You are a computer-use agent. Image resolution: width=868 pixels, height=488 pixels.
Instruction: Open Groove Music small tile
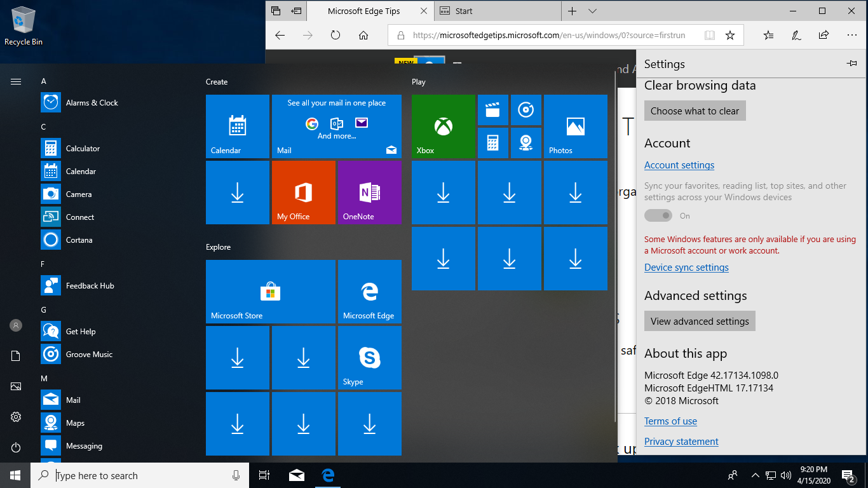pyautogui.click(x=526, y=110)
